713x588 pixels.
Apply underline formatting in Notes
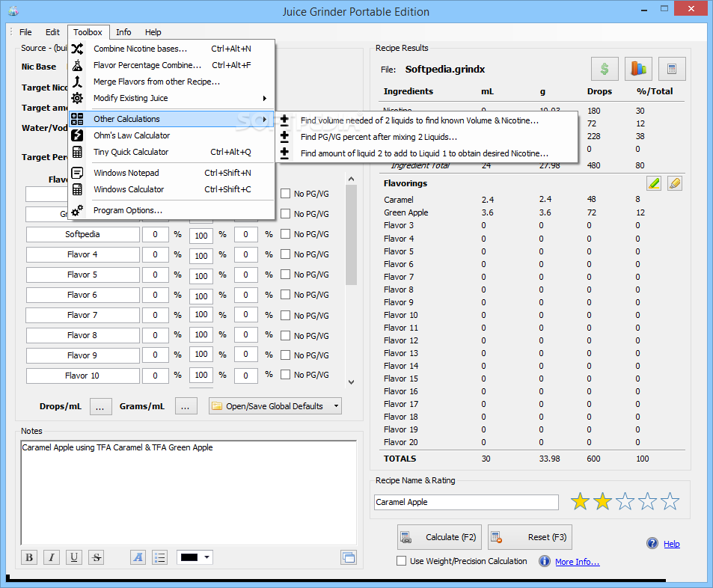[74, 557]
